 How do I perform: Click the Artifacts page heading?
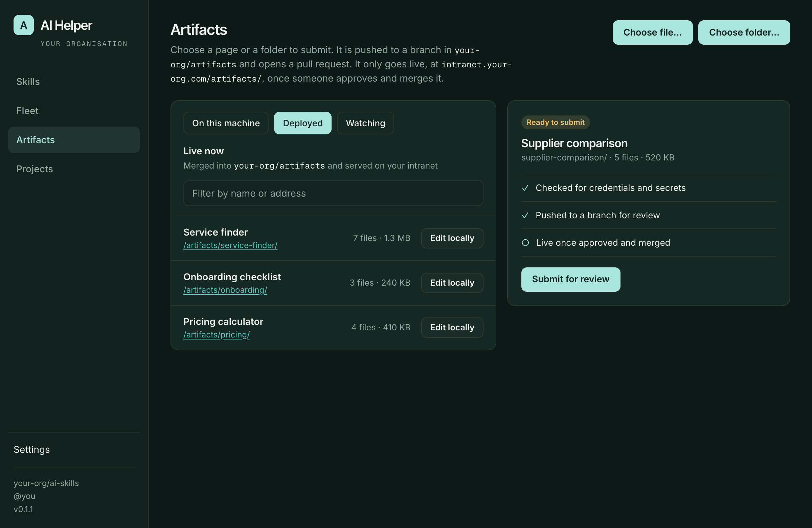click(x=199, y=30)
